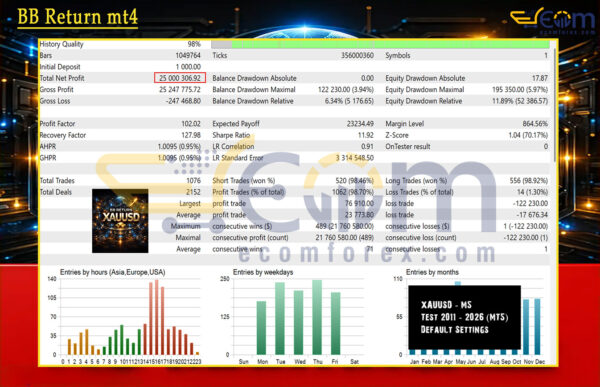Image resolution: width=600 pixels, height=387 pixels.
Task: Click the Total Trades value "1076"
Action: (193, 181)
